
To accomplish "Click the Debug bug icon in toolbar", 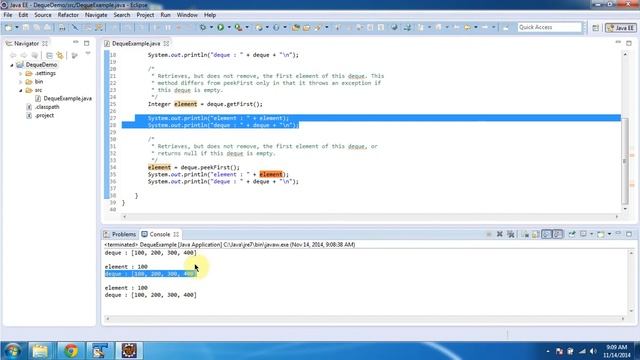I will tap(202, 27).
